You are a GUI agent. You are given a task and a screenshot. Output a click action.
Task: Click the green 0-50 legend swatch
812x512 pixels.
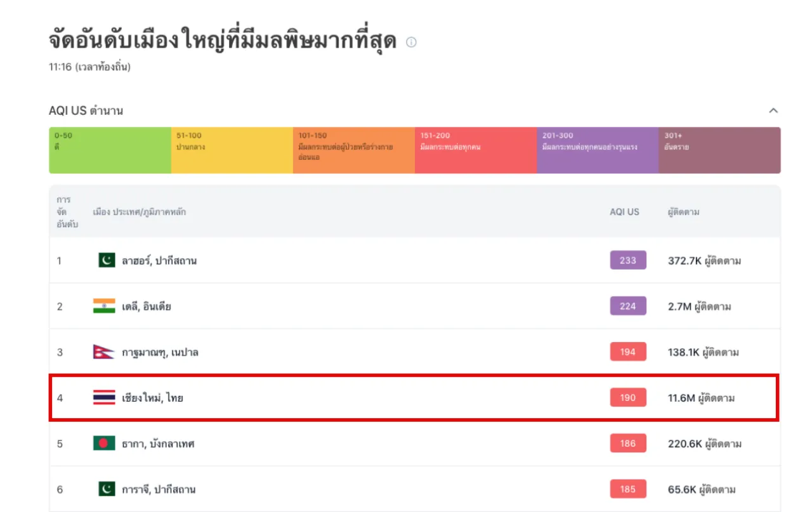(110, 150)
